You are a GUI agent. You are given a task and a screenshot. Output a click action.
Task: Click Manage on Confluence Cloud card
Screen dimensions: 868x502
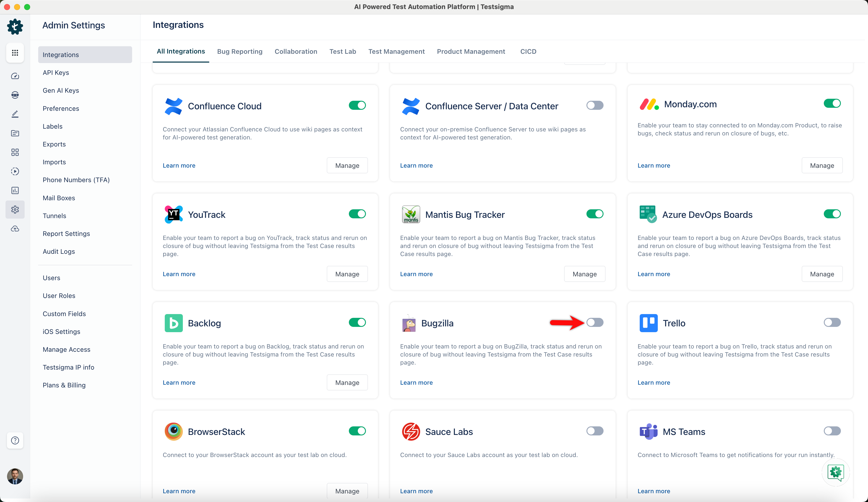tap(347, 165)
